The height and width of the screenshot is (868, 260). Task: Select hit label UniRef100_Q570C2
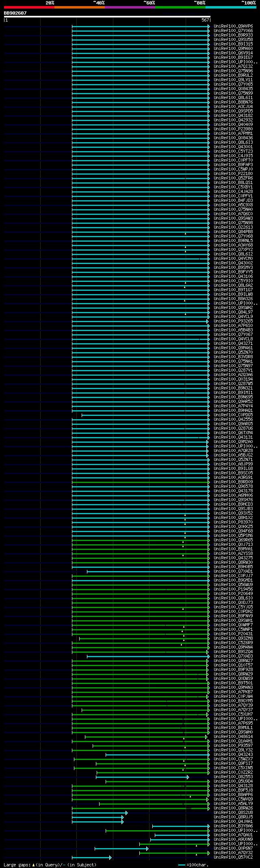coord(233,857)
